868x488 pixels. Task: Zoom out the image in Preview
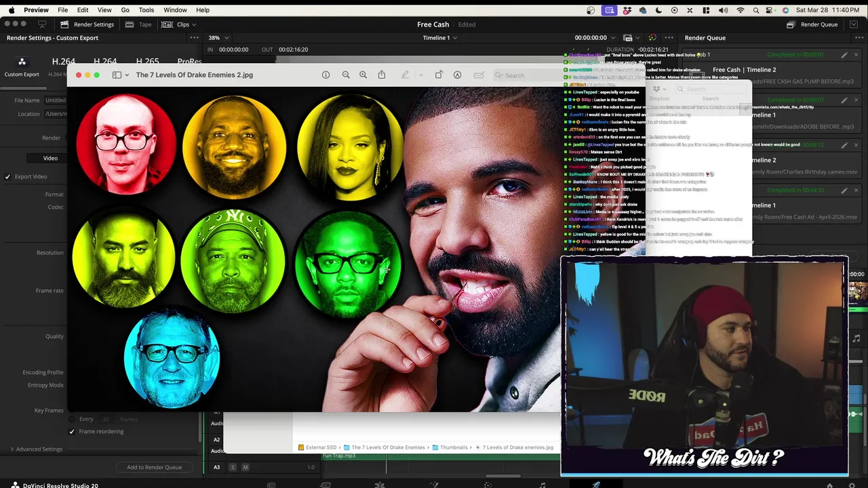click(346, 75)
